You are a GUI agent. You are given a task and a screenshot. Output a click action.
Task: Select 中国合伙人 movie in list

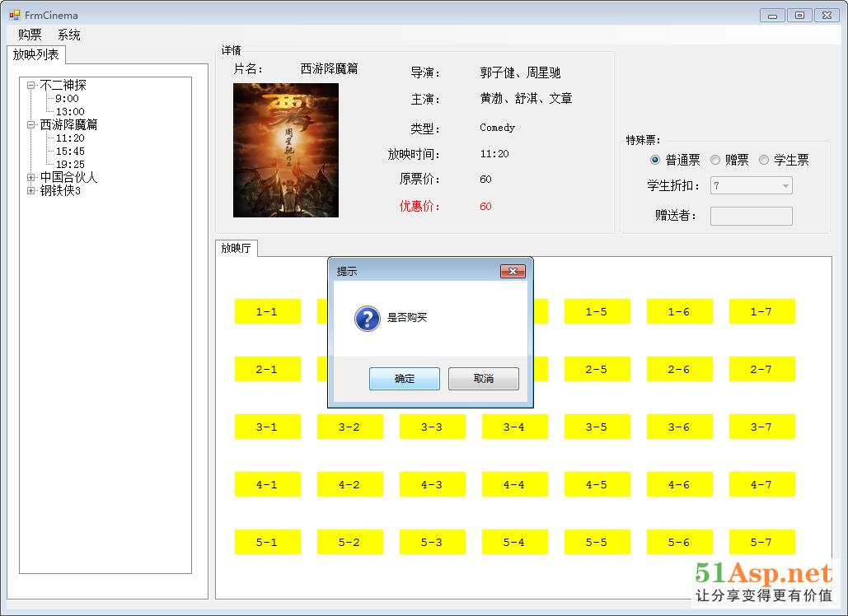(68, 177)
